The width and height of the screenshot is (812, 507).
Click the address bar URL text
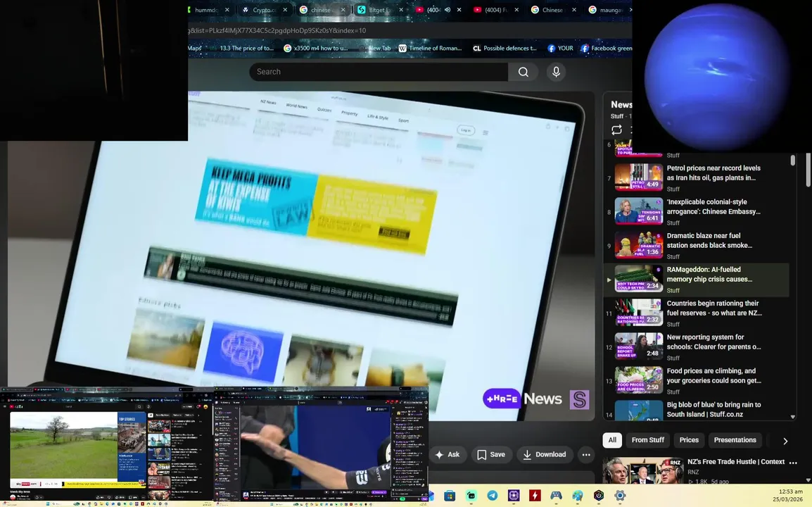point(277,30)
